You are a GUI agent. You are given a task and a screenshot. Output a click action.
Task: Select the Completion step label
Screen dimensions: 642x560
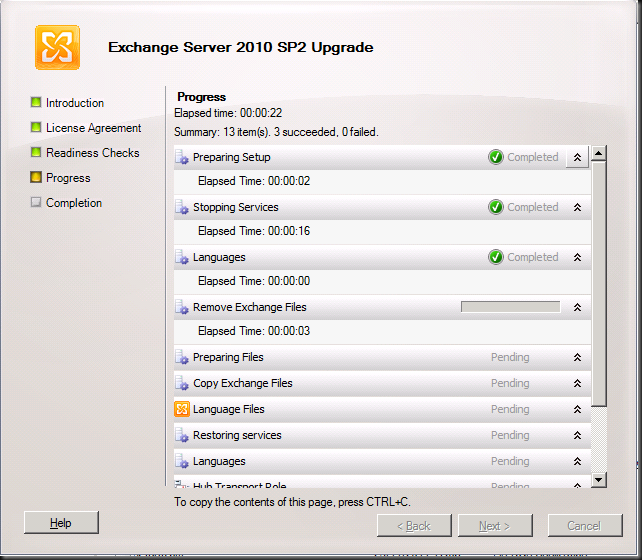(74, 203)
